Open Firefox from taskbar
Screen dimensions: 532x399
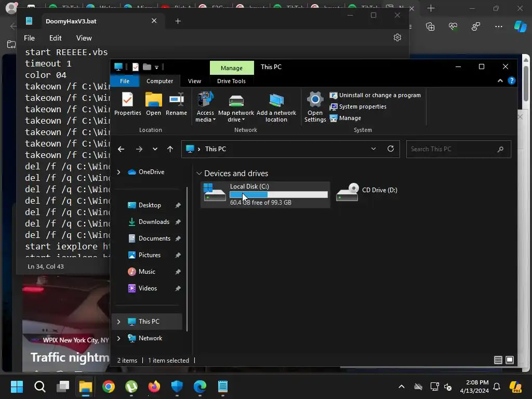[x=154, y=387]
